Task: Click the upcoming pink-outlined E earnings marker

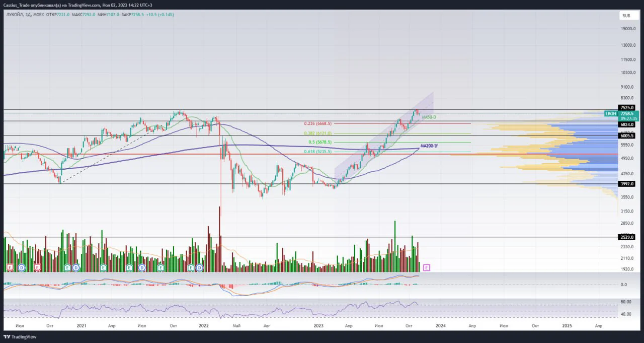Action: (x=427, y=268)
